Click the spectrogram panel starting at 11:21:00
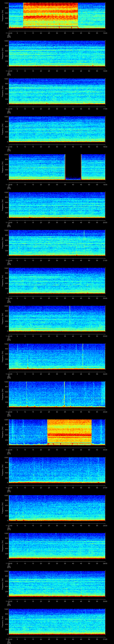The image size is (114, 644). coord(57,281)
